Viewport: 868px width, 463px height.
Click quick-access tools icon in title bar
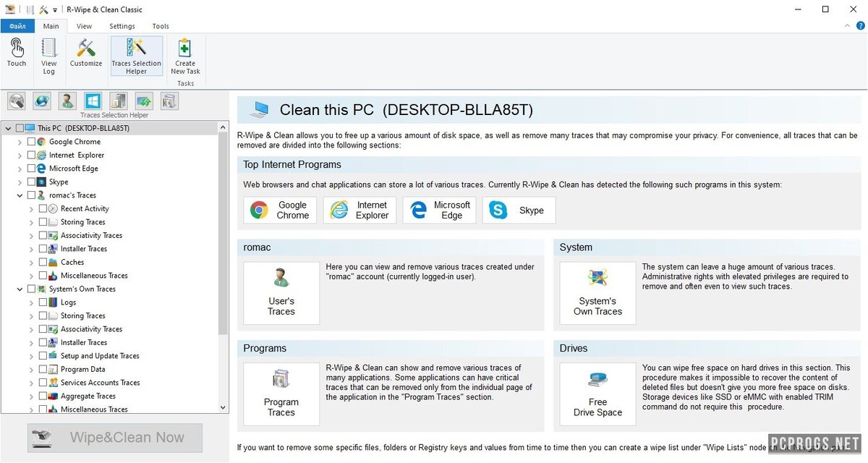[43, 9]
